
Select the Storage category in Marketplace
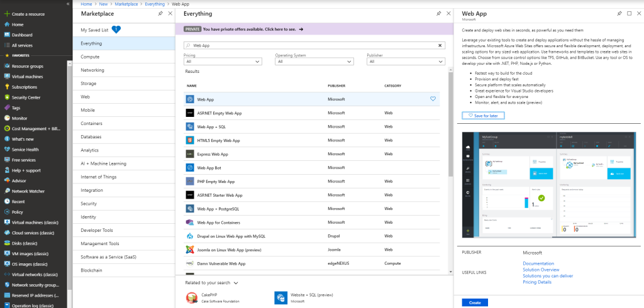(x=124, y=84)
